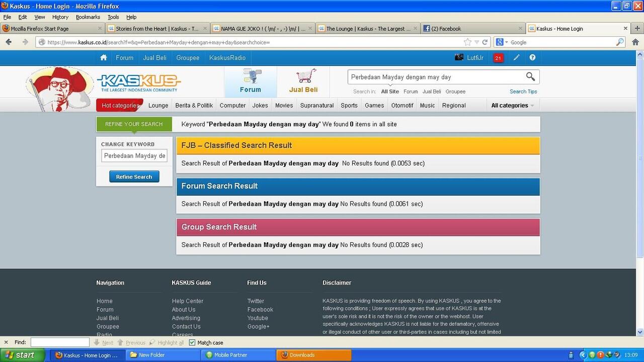Open the Lounge category
The width and height of the screenshot is (644, 362).
pos(158,106)
